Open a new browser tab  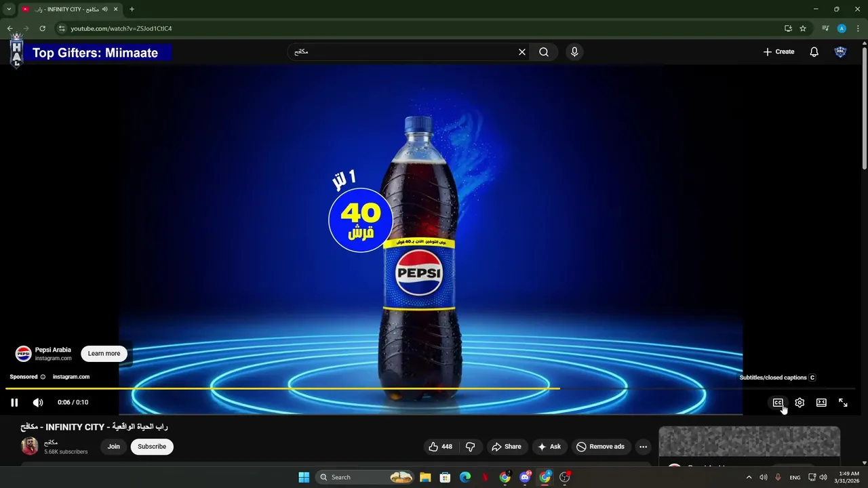tap(132, 9)
